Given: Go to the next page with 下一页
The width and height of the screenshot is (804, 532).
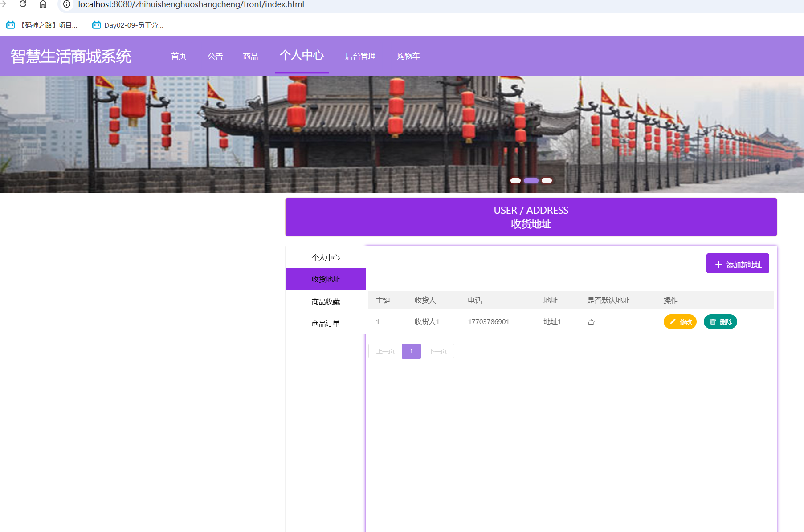Looking at the screenshot, I should (437, 351).
